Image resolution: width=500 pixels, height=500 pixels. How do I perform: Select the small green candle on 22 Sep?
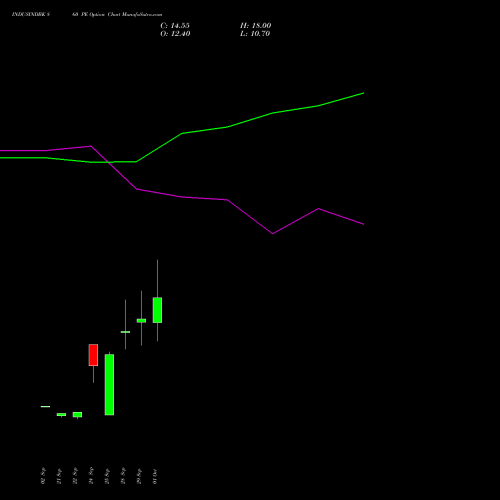coord(77,415)
